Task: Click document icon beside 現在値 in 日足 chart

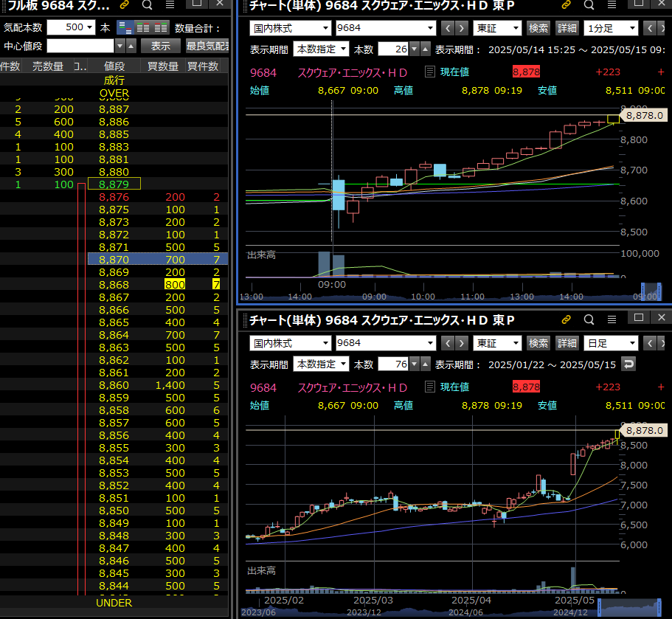Action: (430, 387)
